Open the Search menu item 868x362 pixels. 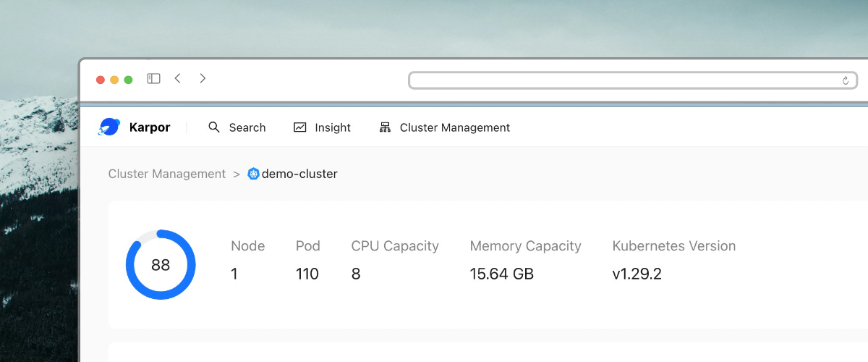click(x=247, y=127)
